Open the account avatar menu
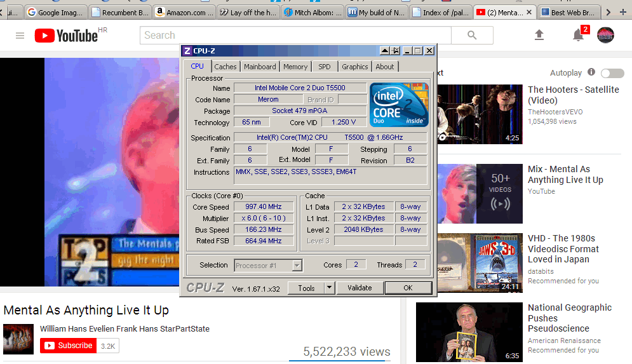This screenshot has height=364, width=632. 605,35
